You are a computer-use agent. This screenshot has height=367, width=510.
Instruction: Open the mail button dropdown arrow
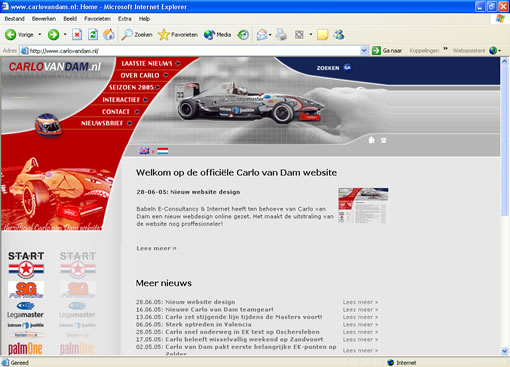pyautogui.click(x=270, y=34)
